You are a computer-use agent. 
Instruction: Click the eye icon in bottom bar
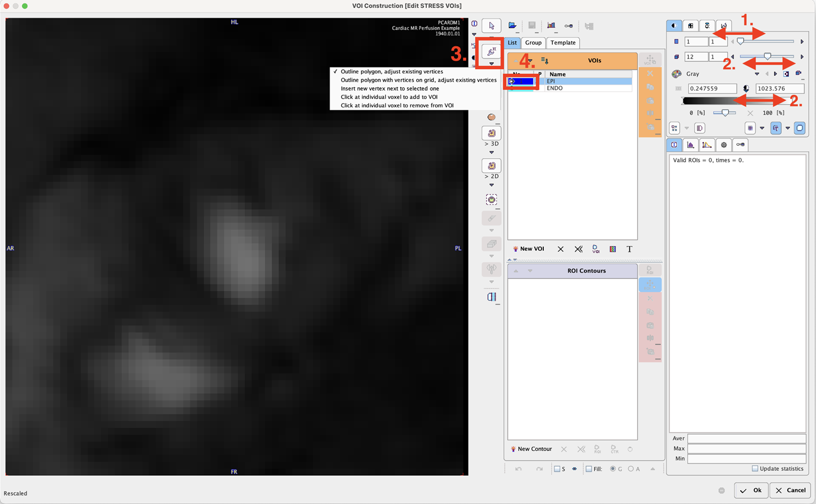(574, 469)
